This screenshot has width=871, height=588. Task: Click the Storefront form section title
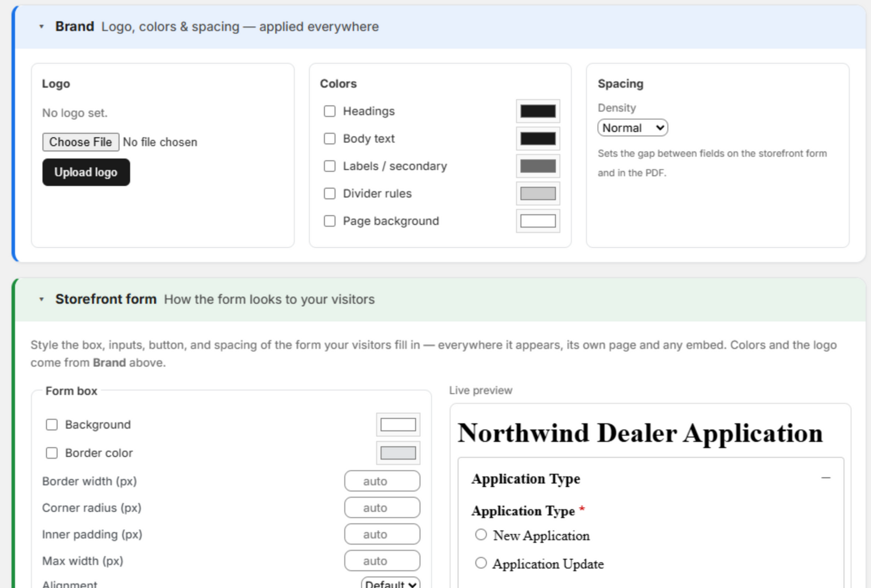106,299
